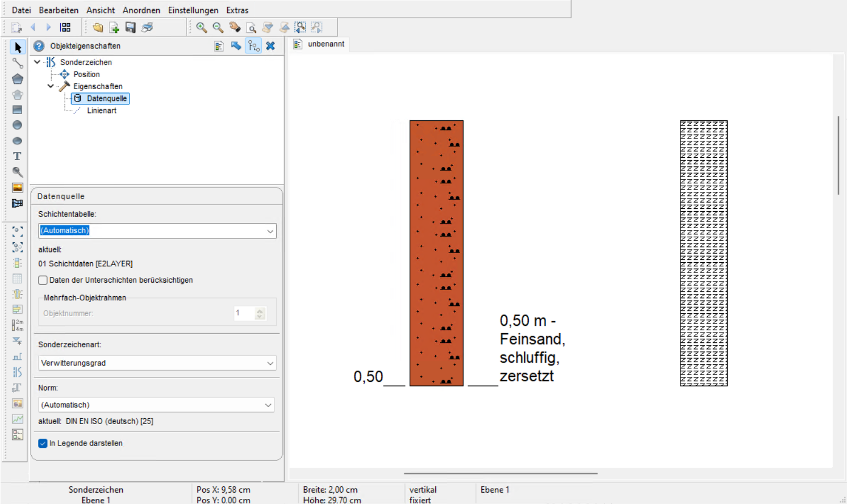Open the Extras menu
This screenshot has width=847, height=504.
237,10
